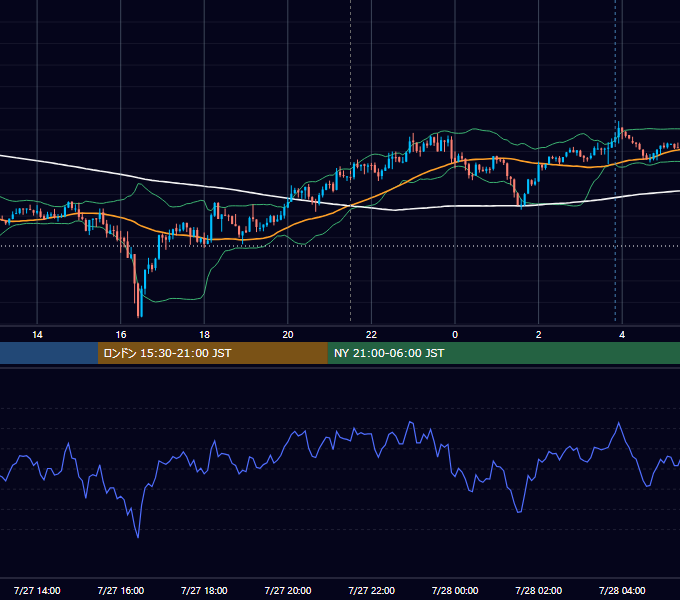680x600 pixels.
Task: Click the 7/27 22:00 time label
Action: coord(371,590)
